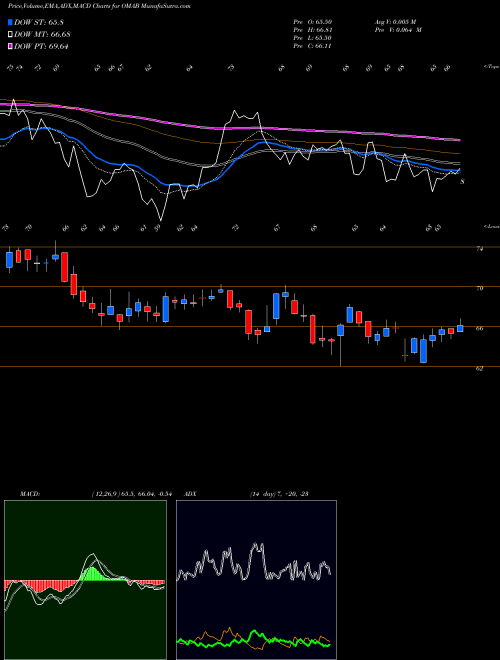Click the '<Tops' label beside the EMA chart
Image resolution: width=500 pixels, height=660 pixels.
pyautogui.click(x=491, y=67)
